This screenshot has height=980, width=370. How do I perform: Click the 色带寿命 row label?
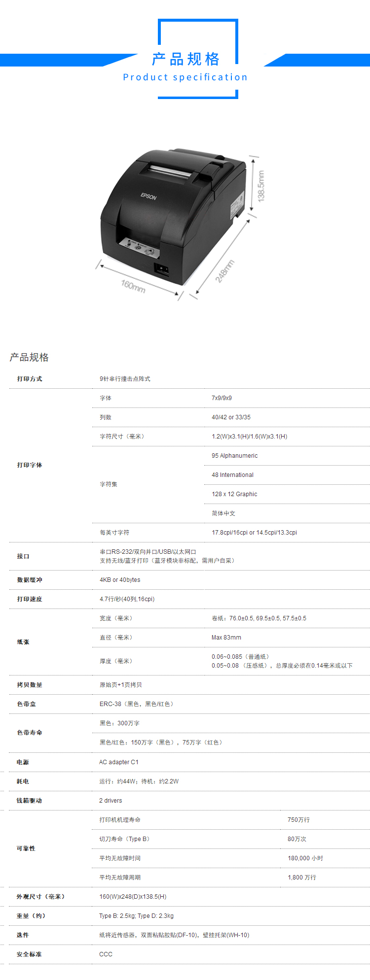click(x=30, y=733)
